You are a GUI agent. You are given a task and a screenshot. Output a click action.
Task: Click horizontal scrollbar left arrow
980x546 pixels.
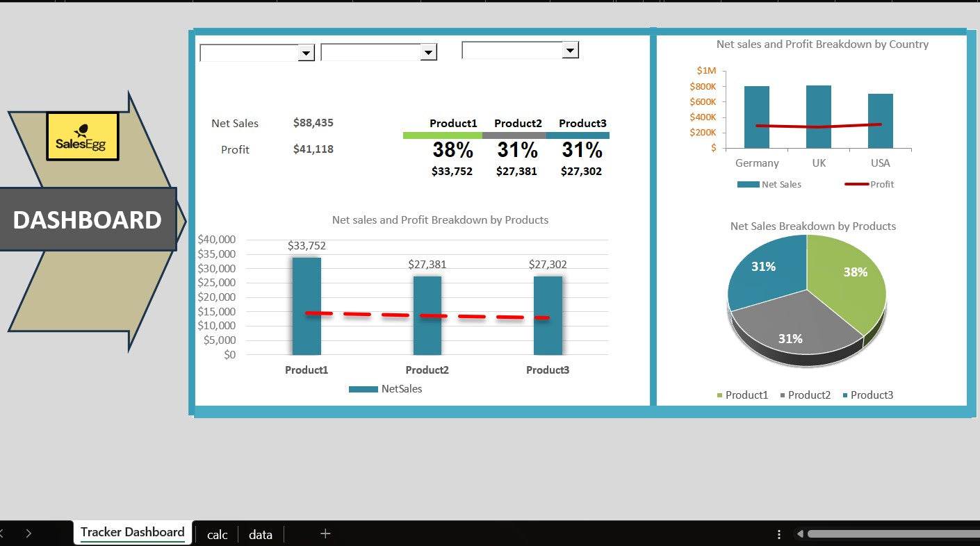(x=800, y=534)
